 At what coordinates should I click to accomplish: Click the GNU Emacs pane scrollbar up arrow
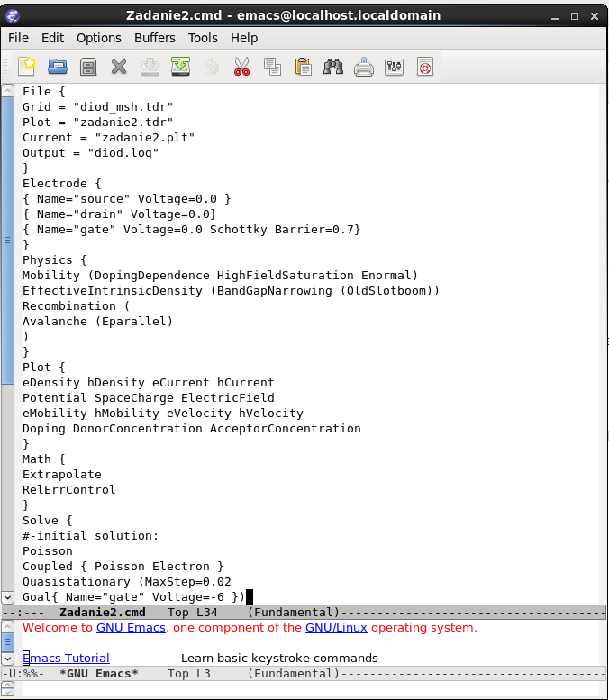(x=7, y=626)
